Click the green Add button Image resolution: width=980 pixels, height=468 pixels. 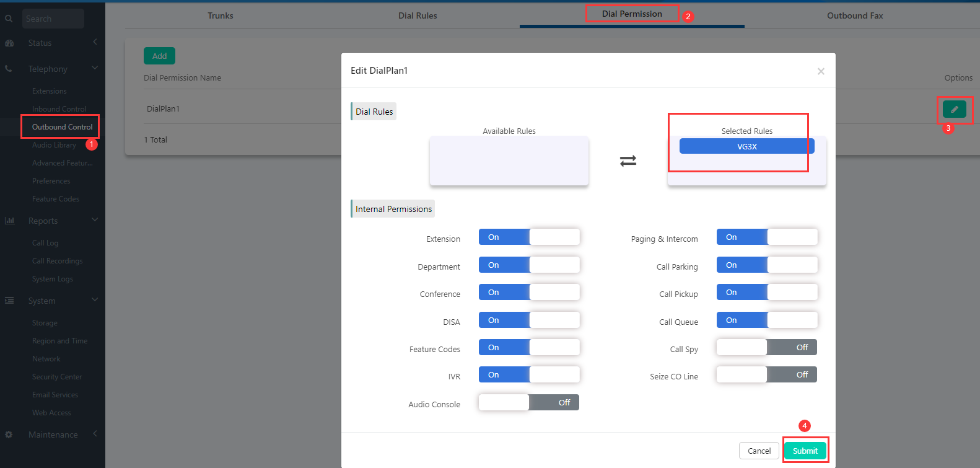coord(159,56)
